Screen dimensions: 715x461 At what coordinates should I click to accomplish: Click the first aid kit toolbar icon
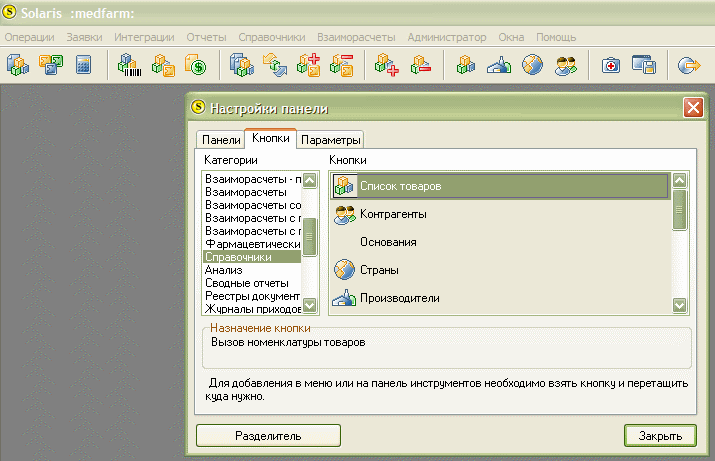611,65
